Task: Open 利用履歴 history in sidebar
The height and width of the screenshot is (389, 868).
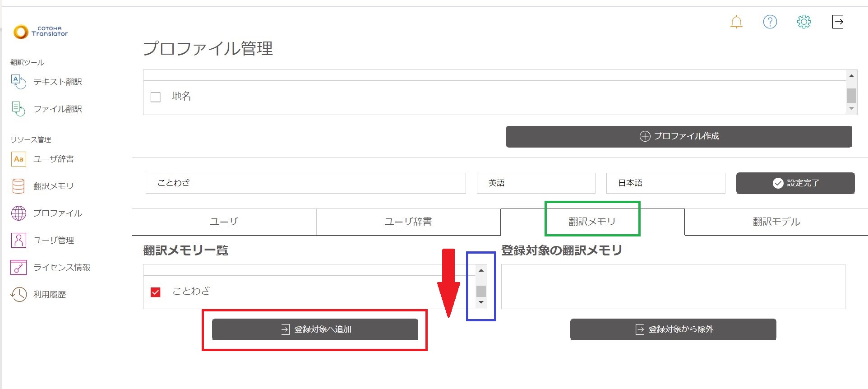Action: click(x=49, y=294)
